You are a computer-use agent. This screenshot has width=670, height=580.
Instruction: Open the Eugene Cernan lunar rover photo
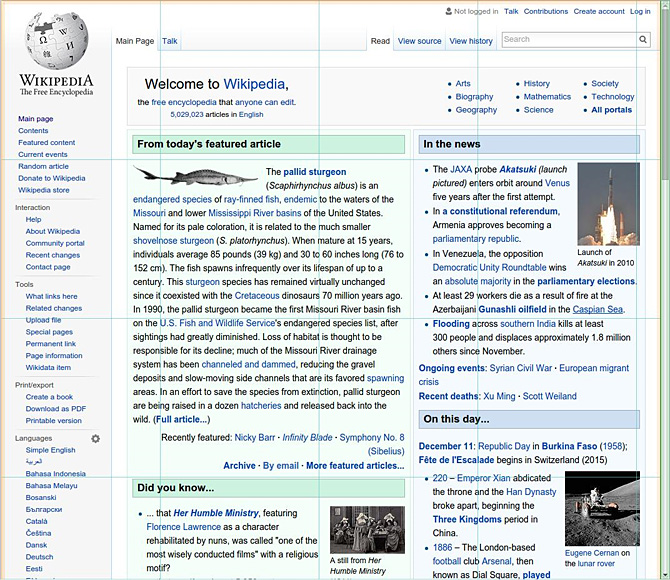pos(602,508)
